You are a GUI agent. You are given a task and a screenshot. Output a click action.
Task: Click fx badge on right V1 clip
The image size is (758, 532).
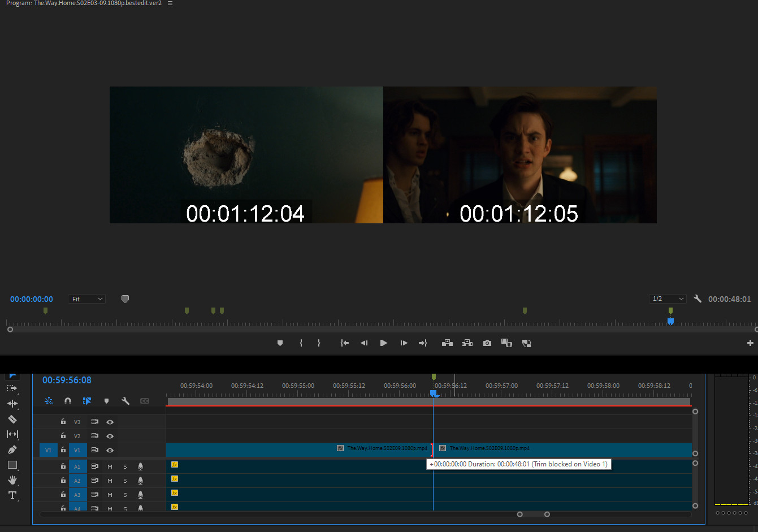[443, 448]
